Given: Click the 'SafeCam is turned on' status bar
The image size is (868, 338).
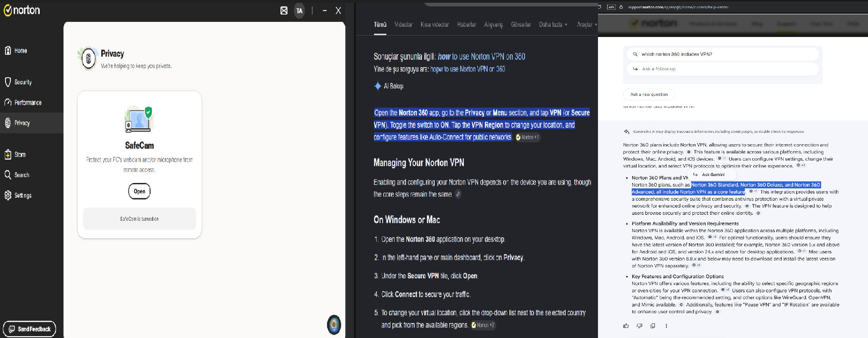Looking at the screenshot, I should [140, 219].
